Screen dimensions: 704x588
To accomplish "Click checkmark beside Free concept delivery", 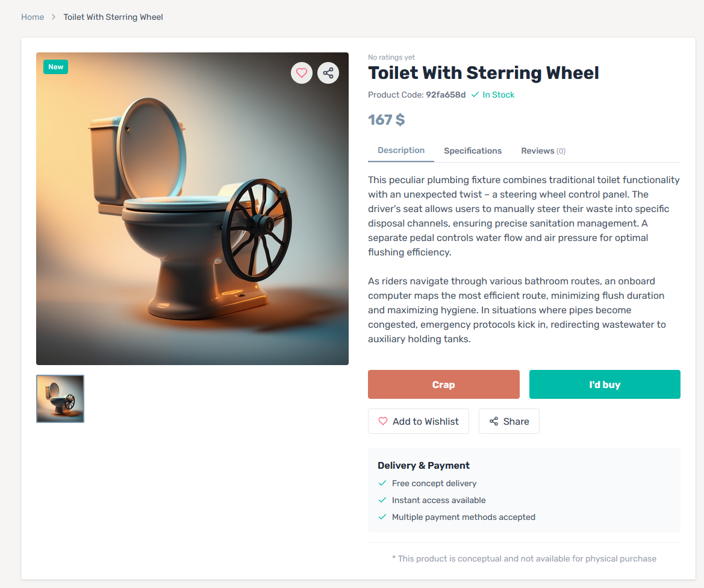I will point(382,483).
